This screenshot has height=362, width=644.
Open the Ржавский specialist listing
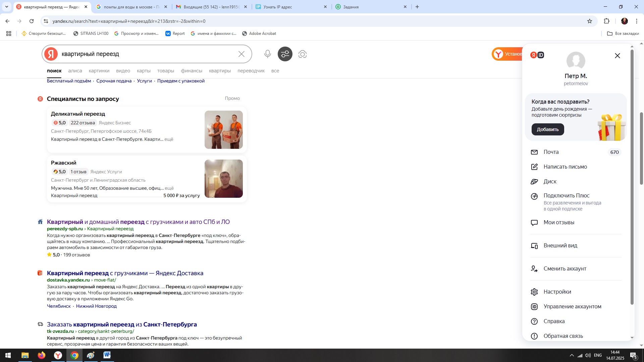(x=63, y=163)
